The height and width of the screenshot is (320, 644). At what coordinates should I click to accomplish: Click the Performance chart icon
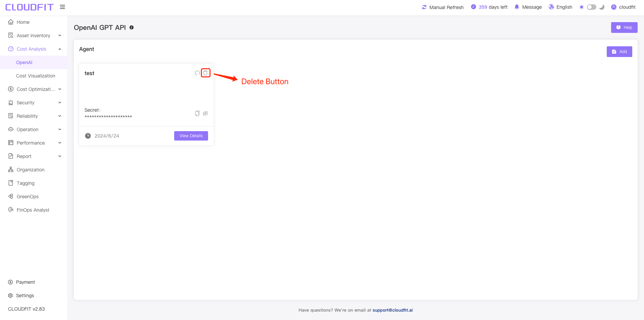[11, 143]
